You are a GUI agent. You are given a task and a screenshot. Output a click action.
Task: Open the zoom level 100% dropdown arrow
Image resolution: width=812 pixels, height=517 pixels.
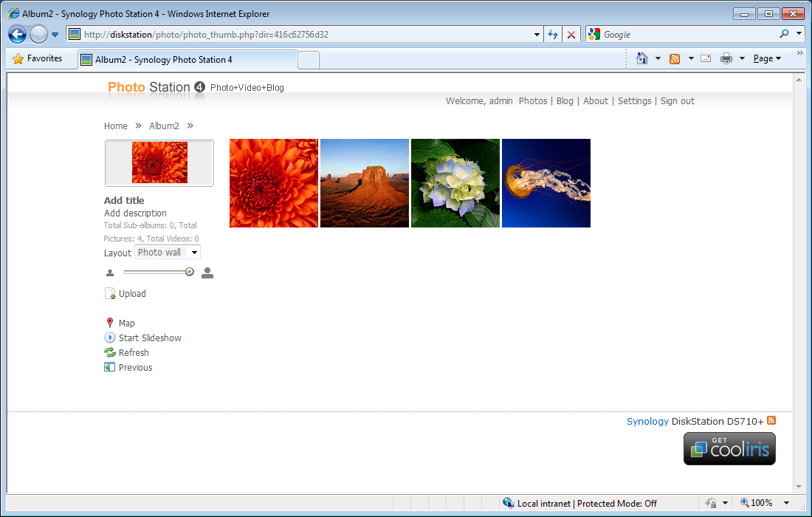click(x=787, y=503)
